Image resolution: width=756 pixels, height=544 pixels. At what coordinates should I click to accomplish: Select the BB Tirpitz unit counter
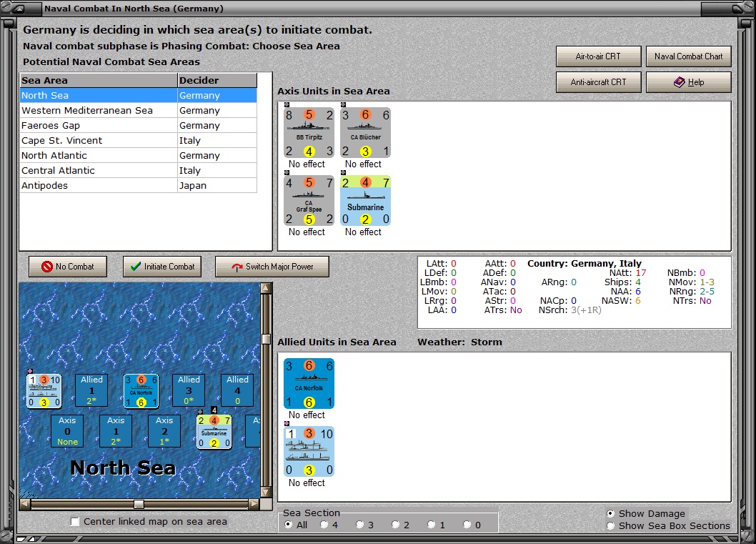309,133
